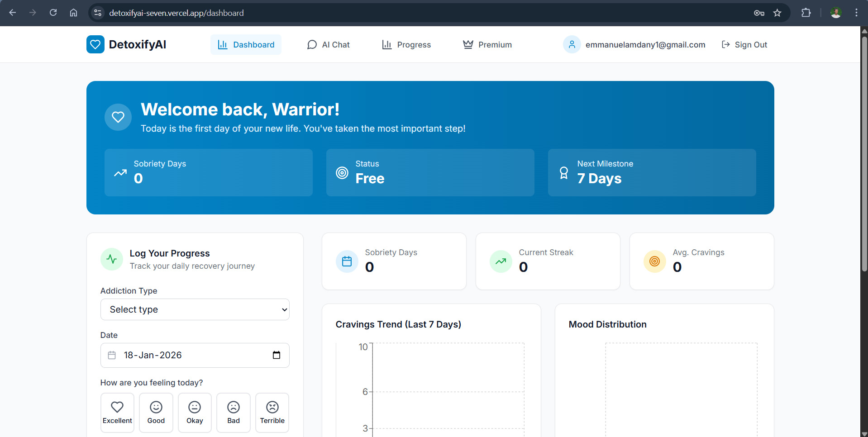Open the Chrome three-dot menu
This screenshot has width=868, height=437.
coord(856,13)
